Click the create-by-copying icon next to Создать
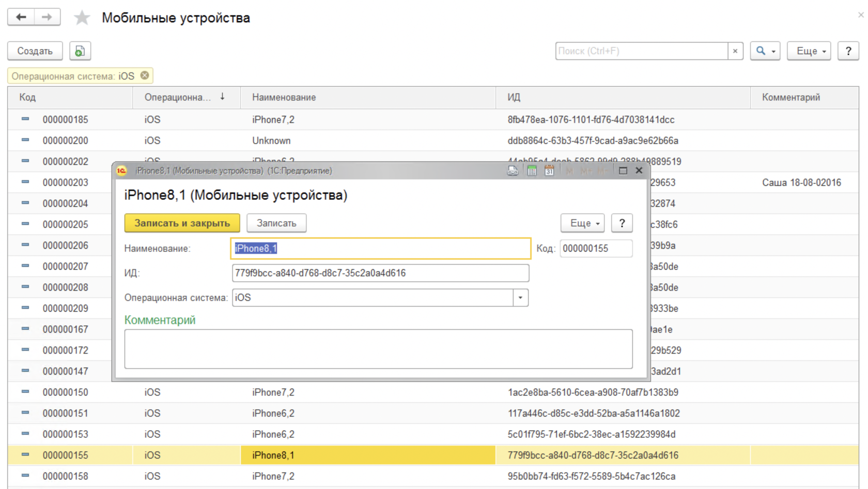868x489 pixels. point(80,51)
